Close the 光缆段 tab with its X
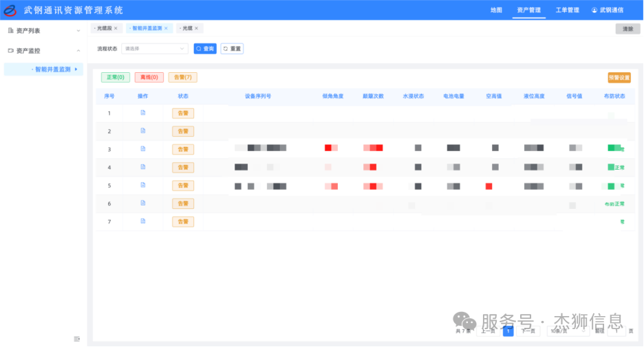 [116, 28]
